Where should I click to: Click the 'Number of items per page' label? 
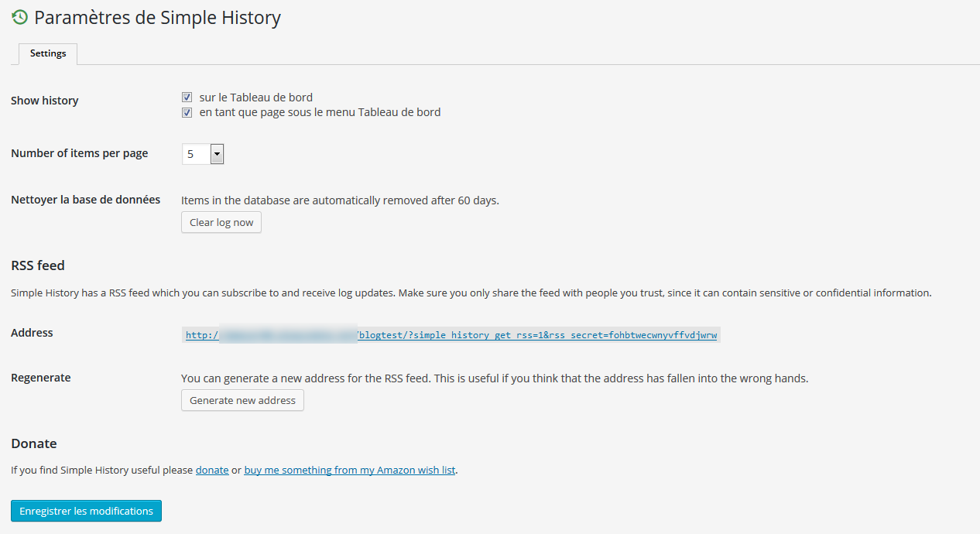[80, 153]
